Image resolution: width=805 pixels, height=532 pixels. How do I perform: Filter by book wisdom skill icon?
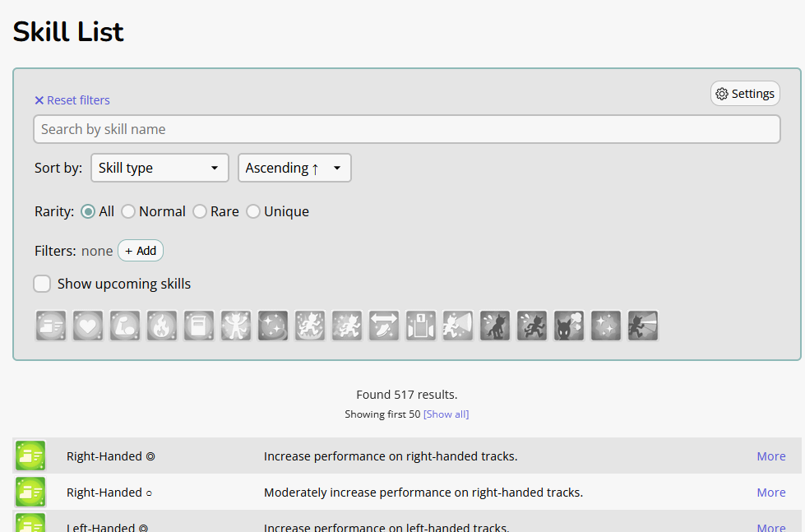[x=199, y=326]
